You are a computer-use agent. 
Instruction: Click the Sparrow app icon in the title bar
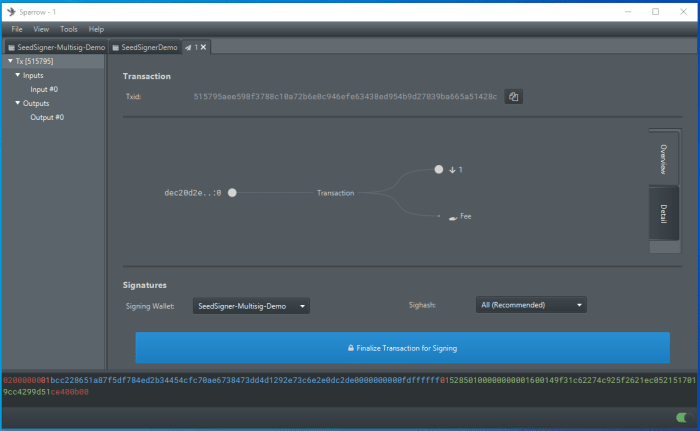[x=10, y=11]
